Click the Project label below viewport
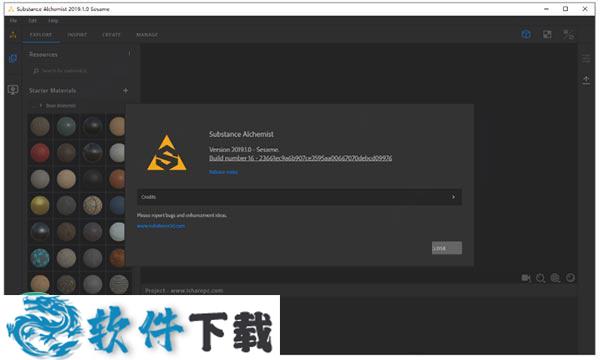Viewport: 600px width, 360px height. [184, 291]
